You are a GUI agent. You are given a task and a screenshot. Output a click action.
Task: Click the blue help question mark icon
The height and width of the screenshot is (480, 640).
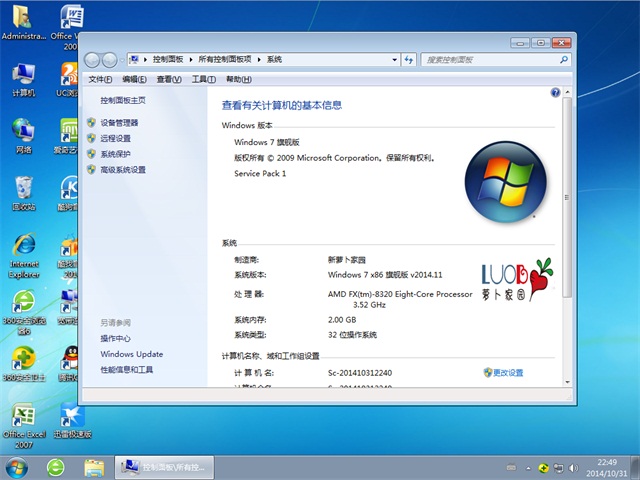(x=555, y=92)
